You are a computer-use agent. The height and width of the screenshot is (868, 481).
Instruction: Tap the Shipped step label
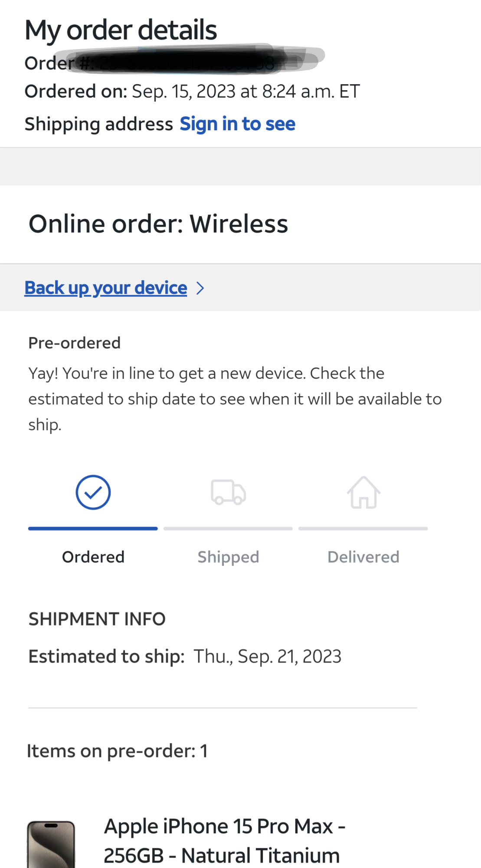[228, 557]
